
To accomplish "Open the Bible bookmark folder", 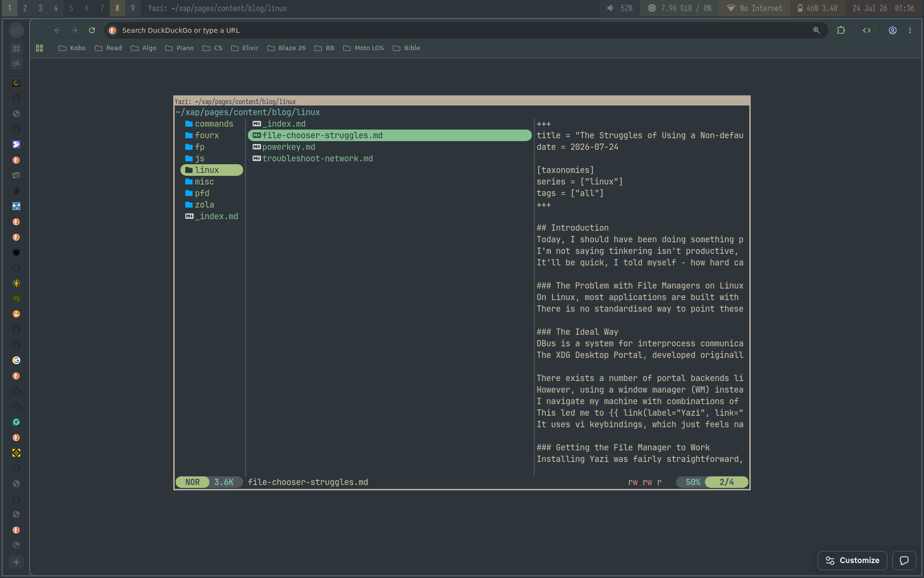I will click(407, 48).
